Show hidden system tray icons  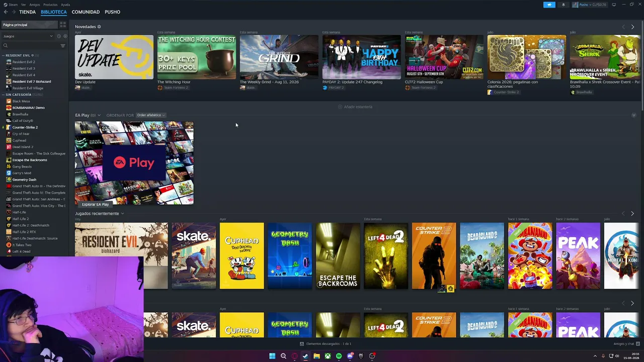595,356
